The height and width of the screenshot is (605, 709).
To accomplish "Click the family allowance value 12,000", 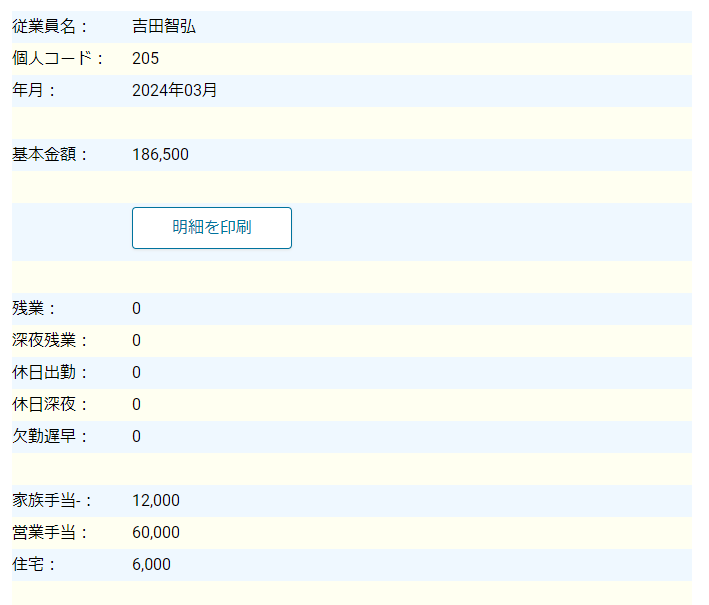I will point(156,501).
